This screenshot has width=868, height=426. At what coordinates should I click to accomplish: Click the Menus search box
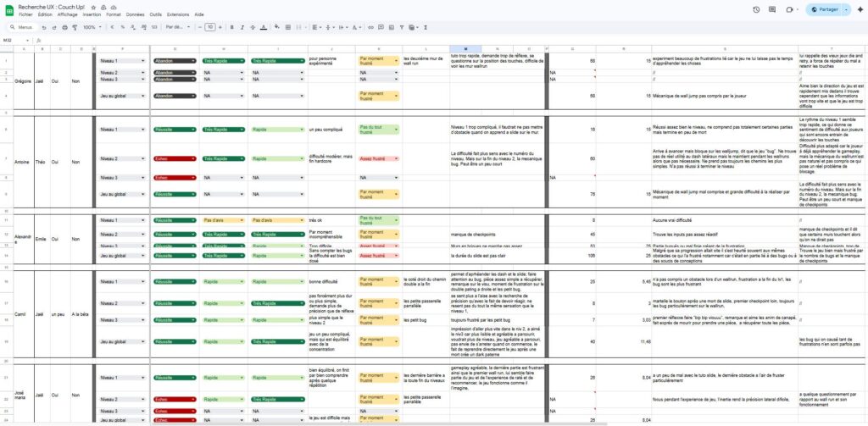(x=21, y=27)
